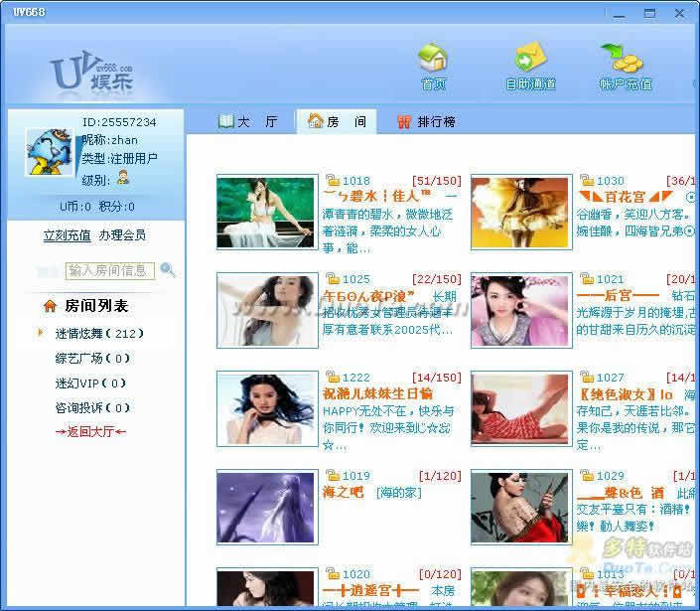Click the 昵称:zhan nickname text

point(110,140)
